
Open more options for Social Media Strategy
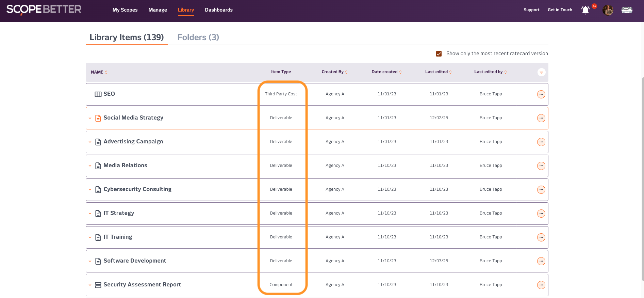point(541,118)
